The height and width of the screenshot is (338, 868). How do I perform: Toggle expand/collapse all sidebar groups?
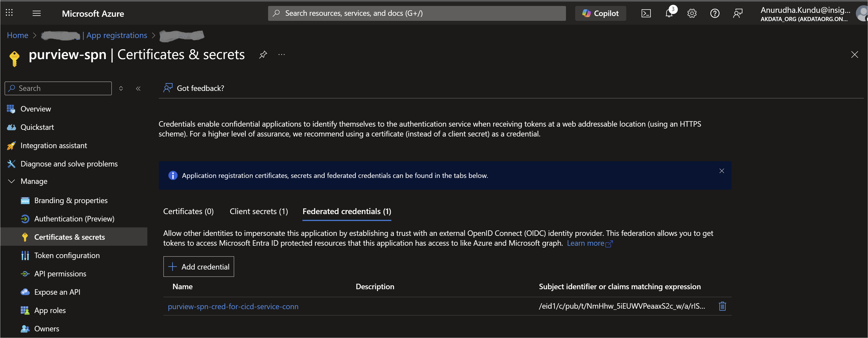(x=121, y=88)
